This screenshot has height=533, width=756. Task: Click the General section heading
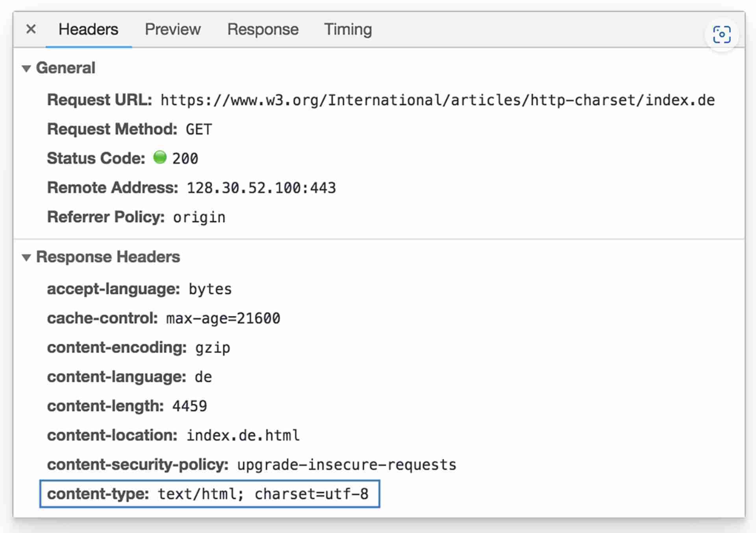coord(65,68)
